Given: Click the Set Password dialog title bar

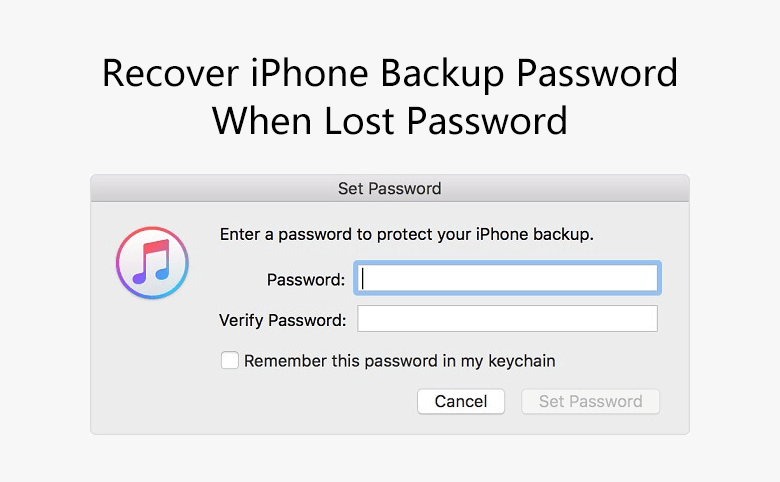Looking at the screenshot, I should tap(390, 189).
